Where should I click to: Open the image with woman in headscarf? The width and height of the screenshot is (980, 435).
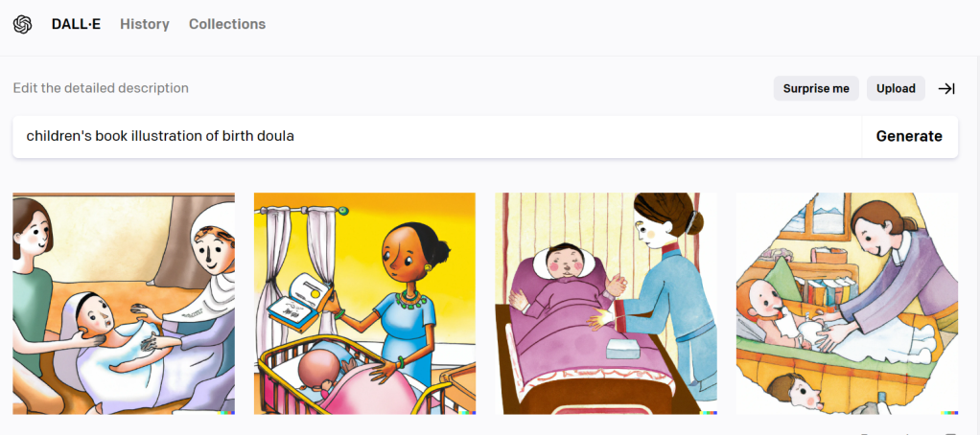click(x=124, y=304)
